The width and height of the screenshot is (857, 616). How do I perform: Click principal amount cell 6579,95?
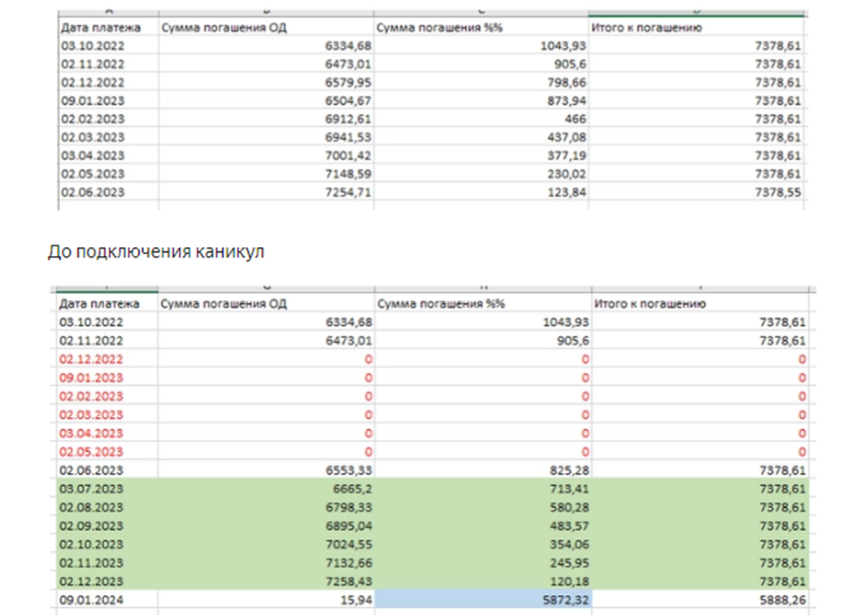click(x=266, y=82)
